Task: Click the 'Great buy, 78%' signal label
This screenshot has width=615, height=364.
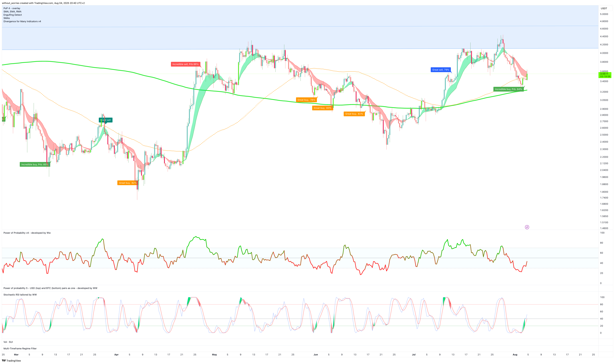Action: pyautogui.click(x=306, y=100)
